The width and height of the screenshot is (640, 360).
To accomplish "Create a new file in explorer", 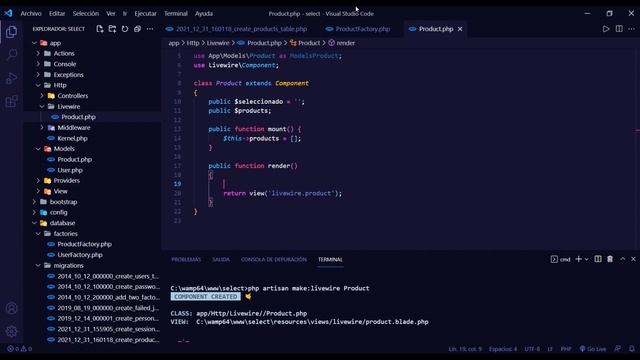I will coord(100,29).
